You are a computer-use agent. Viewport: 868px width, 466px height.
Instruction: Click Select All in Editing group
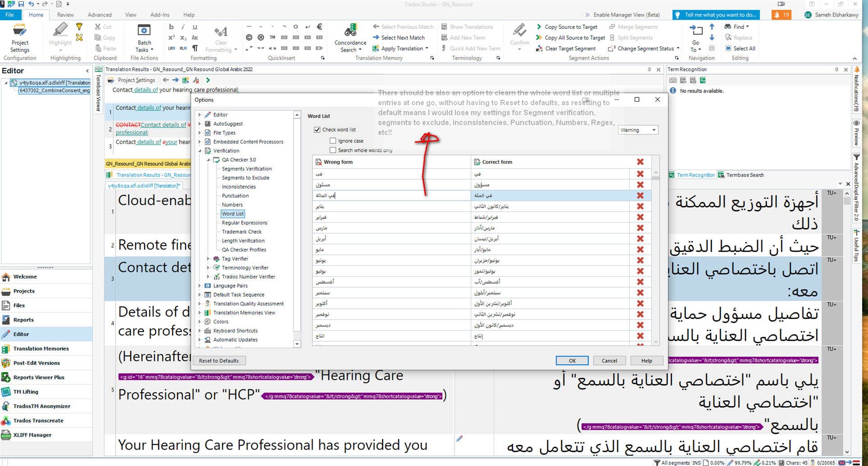coord(740,48)
